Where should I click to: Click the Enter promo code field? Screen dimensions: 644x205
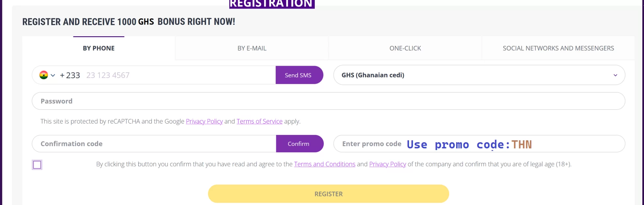(x=479, y=144)
